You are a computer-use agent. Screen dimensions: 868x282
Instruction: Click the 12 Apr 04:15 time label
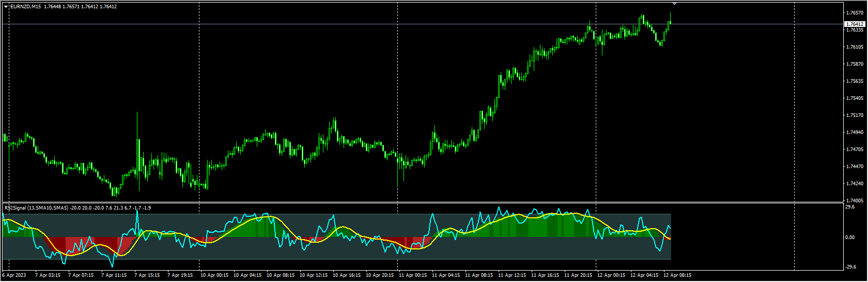[644, 275]
